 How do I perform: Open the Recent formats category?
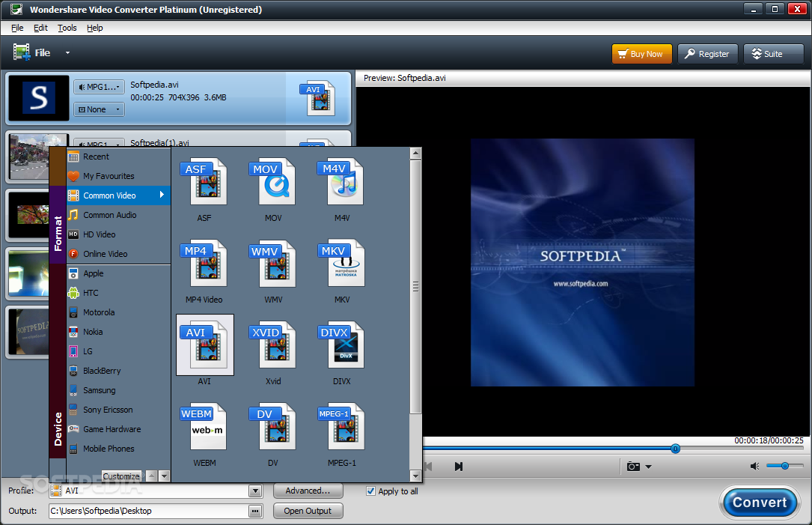pos(118,157)
